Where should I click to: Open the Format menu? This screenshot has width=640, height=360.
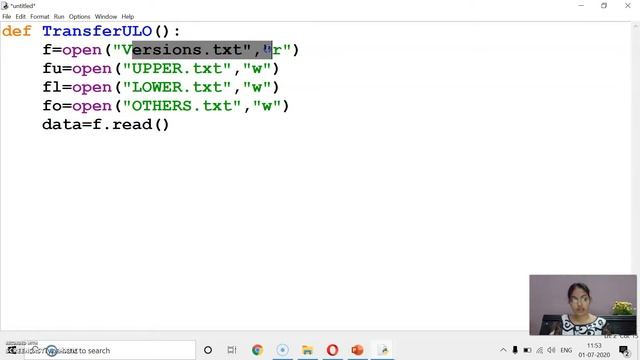(x=40, y=17)
